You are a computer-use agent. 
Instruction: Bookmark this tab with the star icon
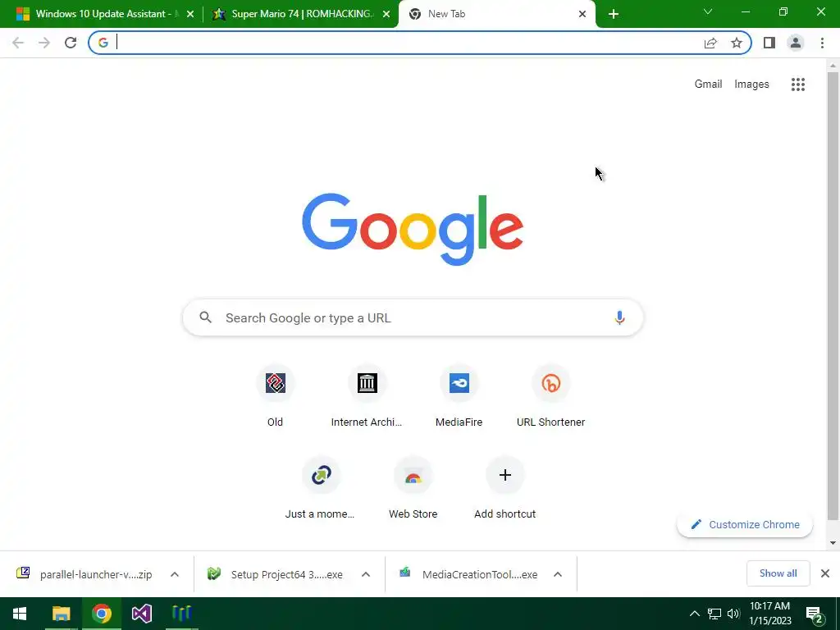tap(737, 43)
